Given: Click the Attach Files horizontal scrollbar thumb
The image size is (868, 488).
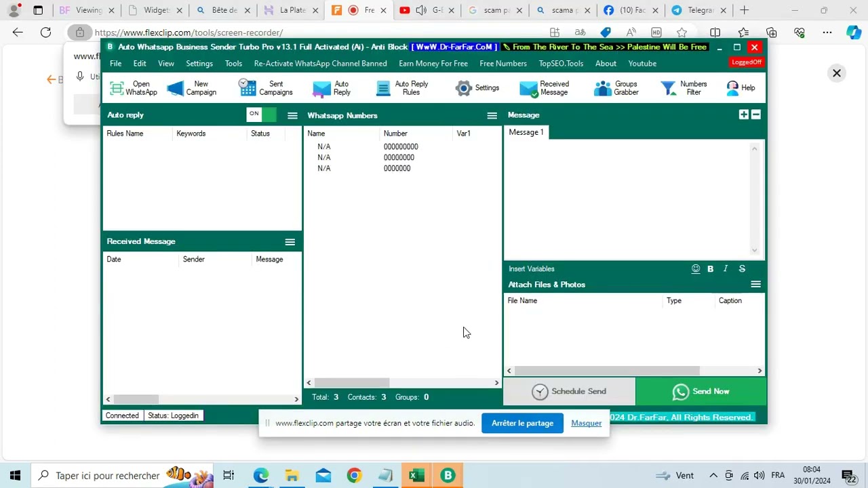Looking at the screenshot, I should pyautogui.click(x=608, y=371).
